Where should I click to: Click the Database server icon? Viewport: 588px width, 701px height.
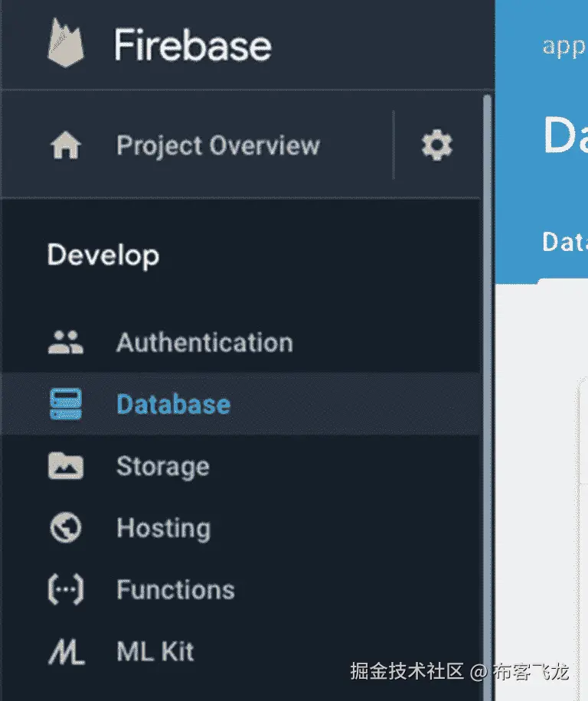66,404
